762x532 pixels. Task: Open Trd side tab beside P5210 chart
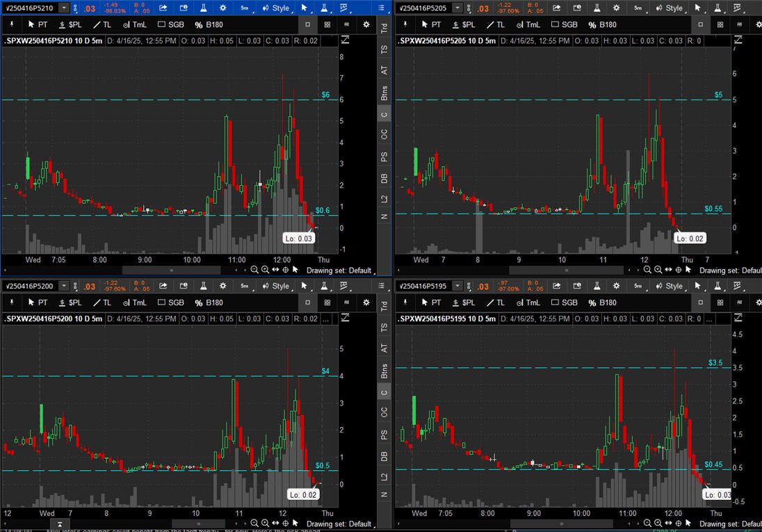coord(384,29)
